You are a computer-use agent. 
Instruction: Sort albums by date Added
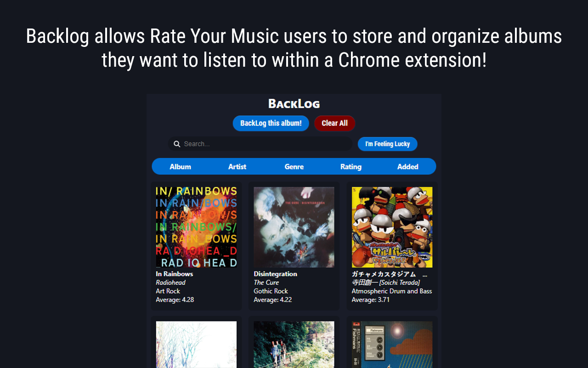(x=407, y=167)
